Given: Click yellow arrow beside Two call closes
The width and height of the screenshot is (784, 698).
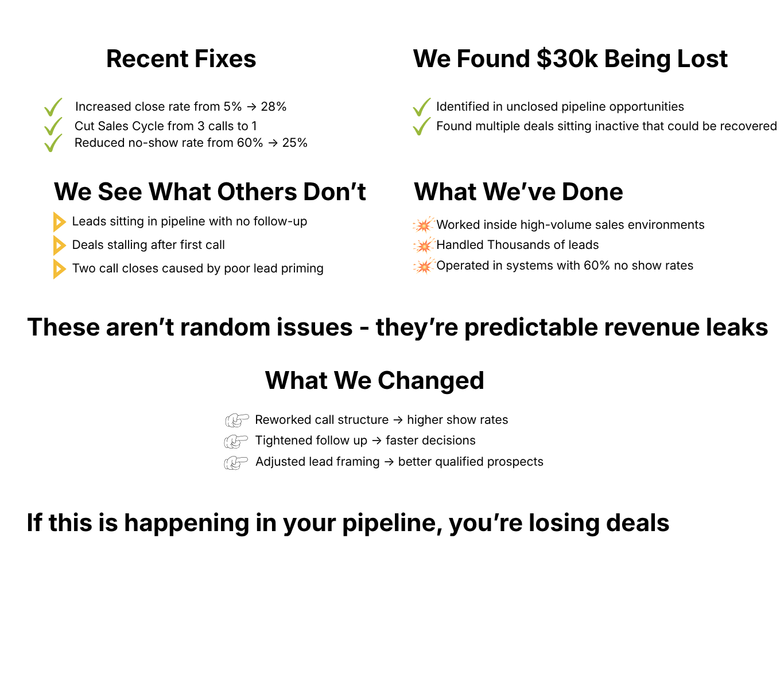Looking at the screenshot, I should click(x=59, y=269).
